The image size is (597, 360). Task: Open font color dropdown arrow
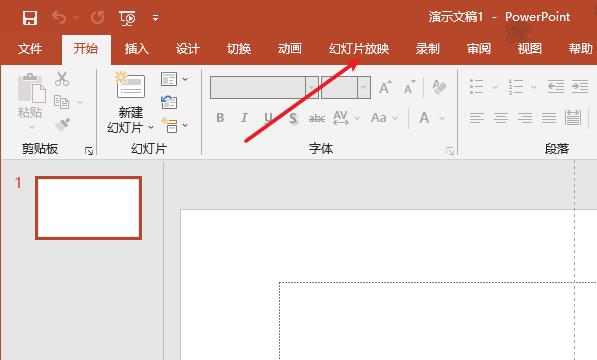[442, 118]
